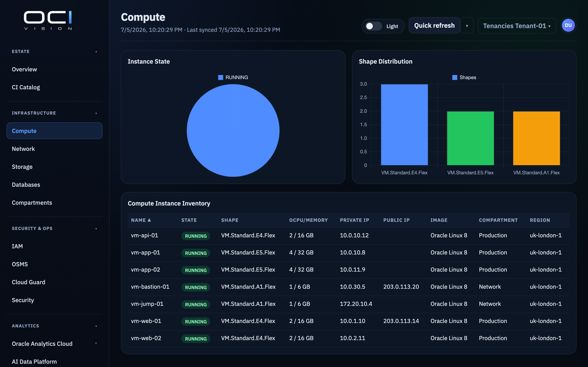Sort the table by REGION column header
Image resolution: width=588 pixels, height=367 pixels.
[540, 220]
